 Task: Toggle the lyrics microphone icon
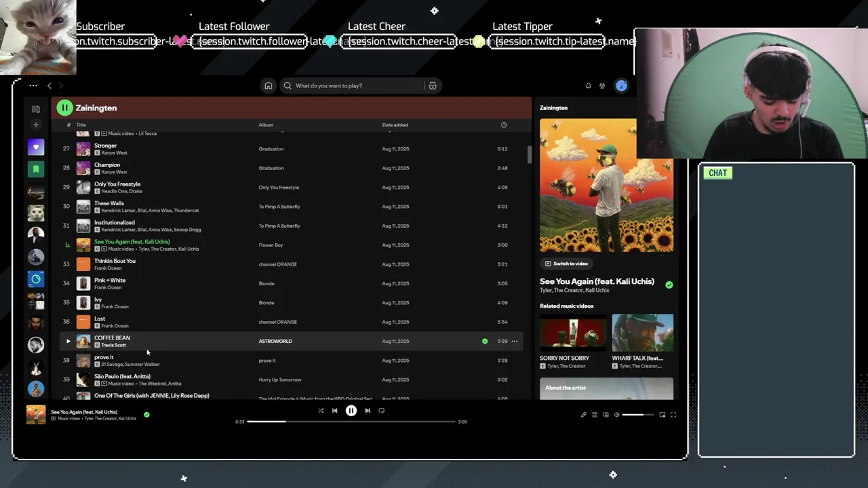tap(583, 415)
